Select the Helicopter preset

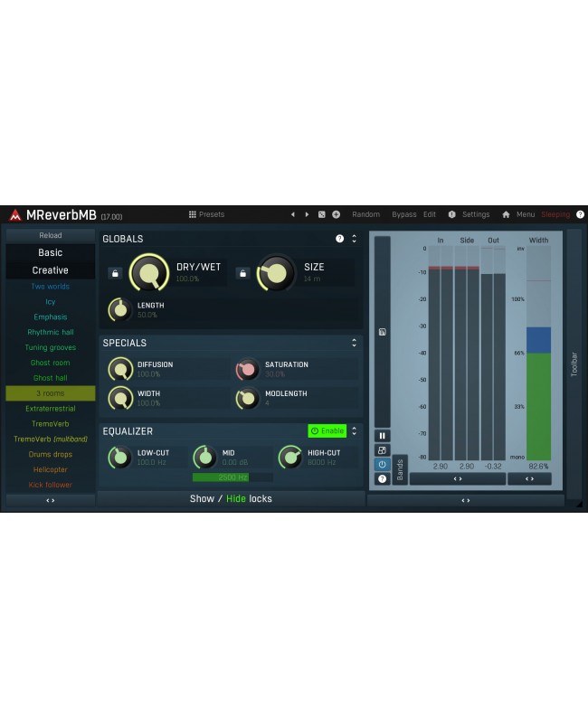point(51,470)
